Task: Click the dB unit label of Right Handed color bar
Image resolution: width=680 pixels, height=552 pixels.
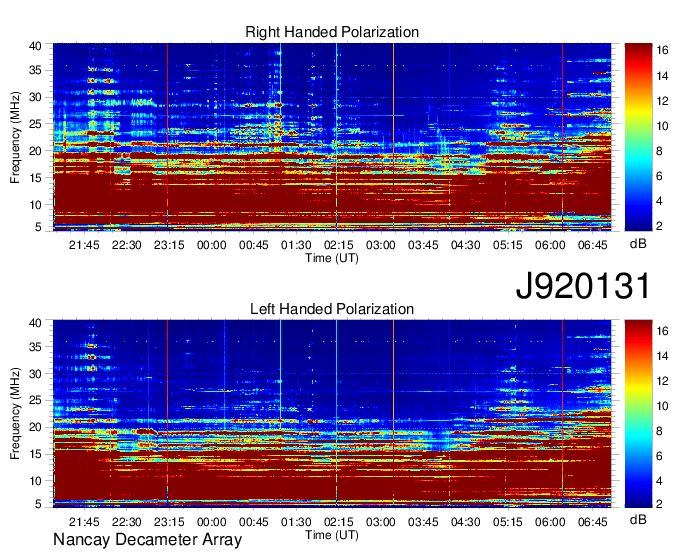Action: pos(638,244)
